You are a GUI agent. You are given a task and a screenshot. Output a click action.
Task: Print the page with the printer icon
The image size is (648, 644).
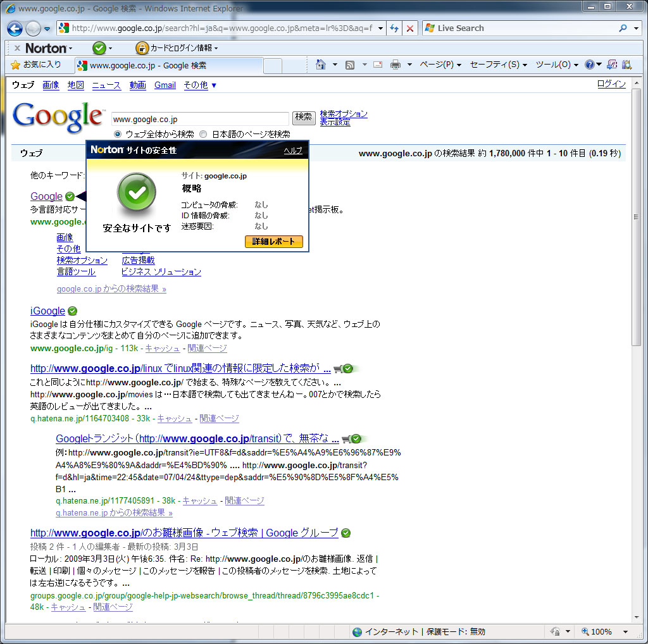pyautogui.click(x=396, y=65)
